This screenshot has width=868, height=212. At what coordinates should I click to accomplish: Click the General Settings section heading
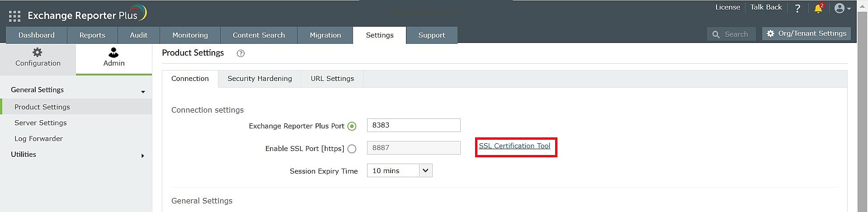point(202,201)
